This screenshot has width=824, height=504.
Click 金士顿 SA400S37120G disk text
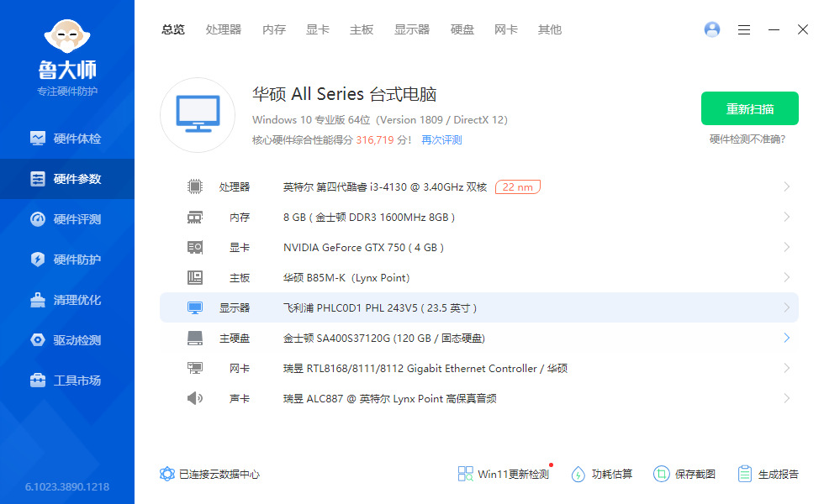click(x=384, y=338)
